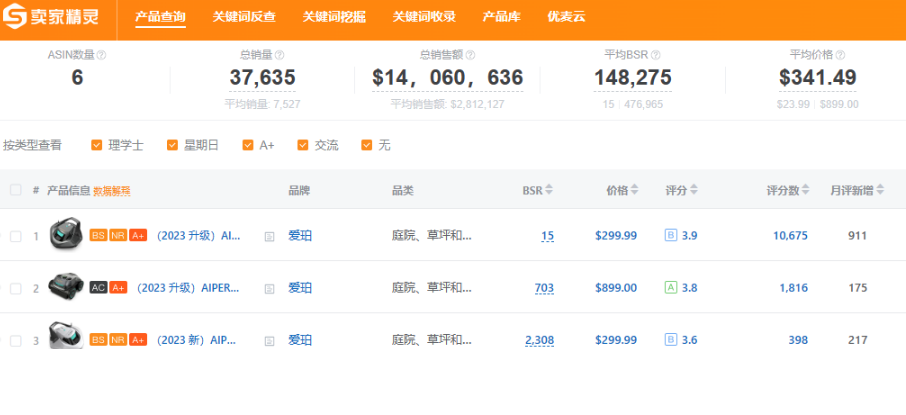Click 数据解释 link in table header

(111, 190)
